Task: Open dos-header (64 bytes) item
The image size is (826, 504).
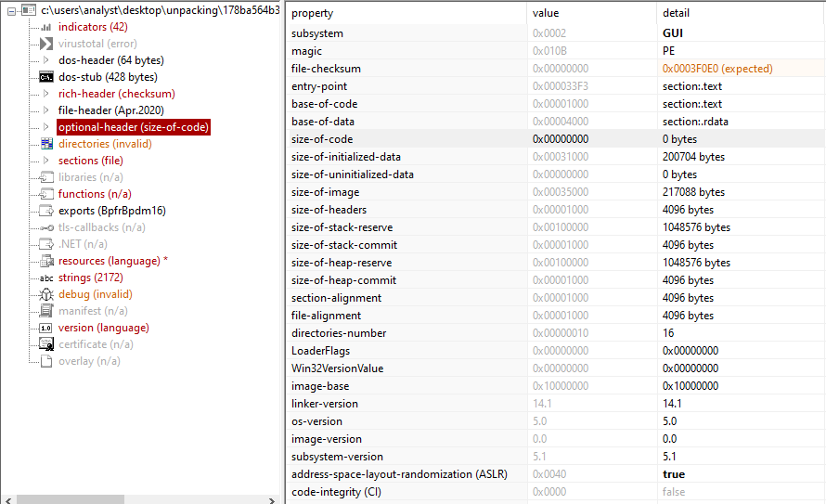Action: (111, 60)
